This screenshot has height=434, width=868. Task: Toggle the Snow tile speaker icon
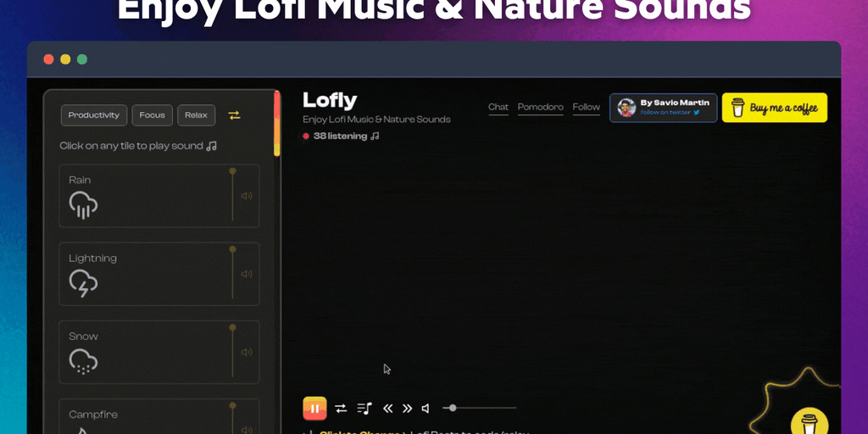[247, 352]
